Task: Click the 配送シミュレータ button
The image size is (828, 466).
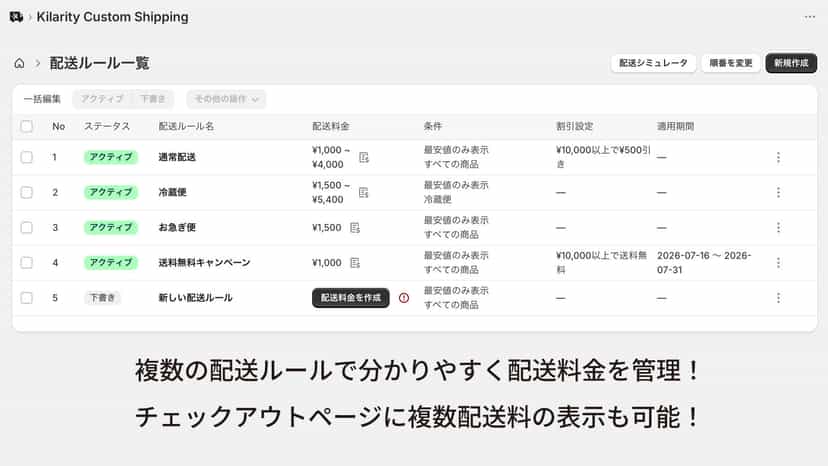Action: coord(653,63)
